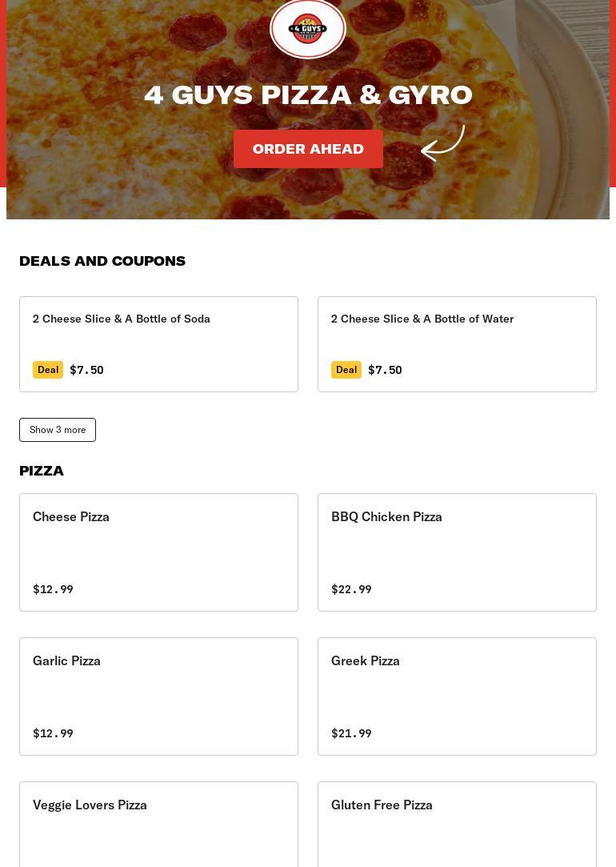This screenshot has width=616, height=867.
Task: Select Gluten Free Pizza card
Action: point(457,825)
